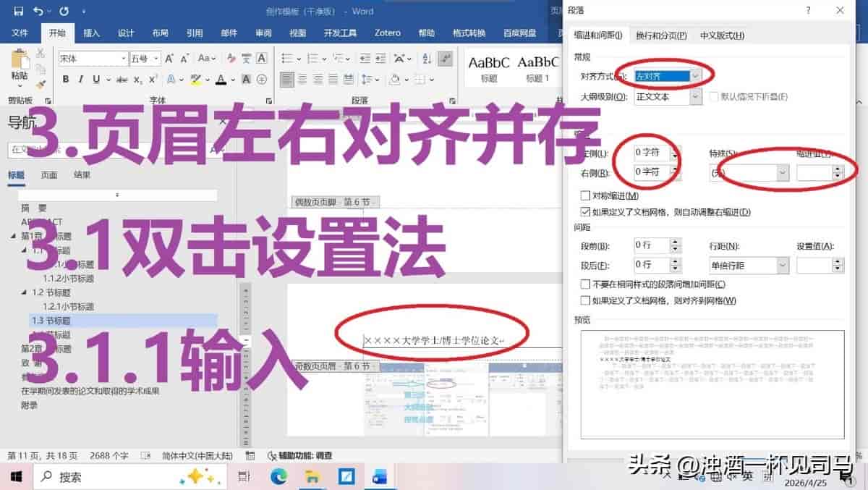Screen dimensions: 868x490
Task: Save the document from Quick Access toolbar
Action: (x=18, y=11)
